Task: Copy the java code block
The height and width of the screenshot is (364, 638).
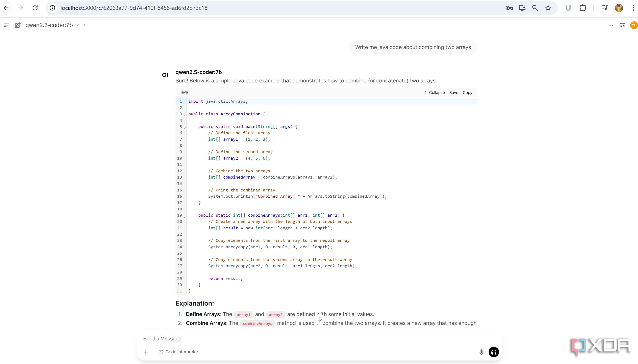Action: pos(467,93)
